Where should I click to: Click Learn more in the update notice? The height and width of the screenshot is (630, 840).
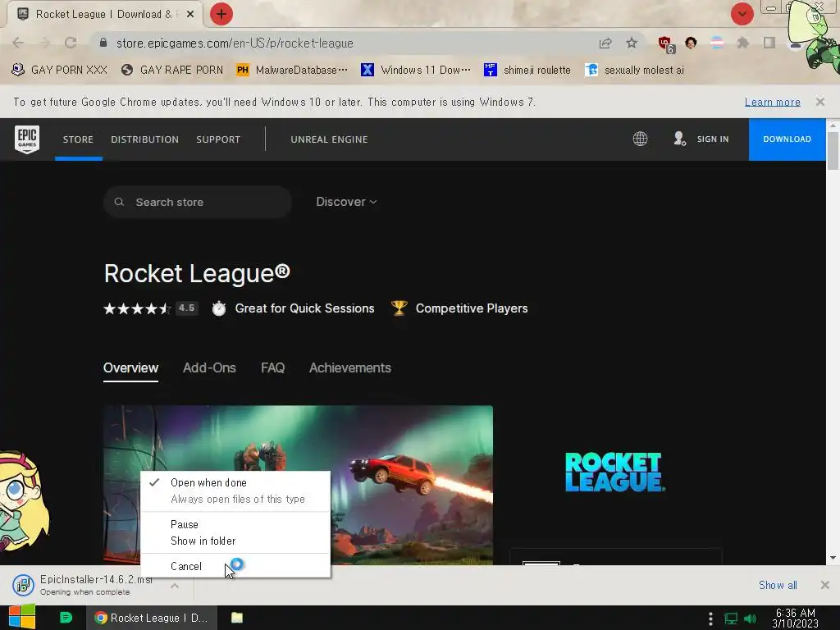pos(773,102)
